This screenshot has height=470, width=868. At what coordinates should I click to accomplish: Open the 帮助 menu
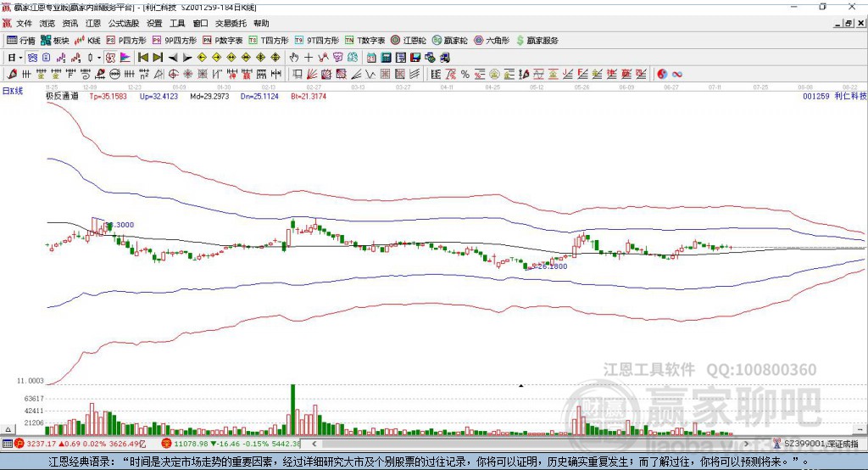coord(261,23)
